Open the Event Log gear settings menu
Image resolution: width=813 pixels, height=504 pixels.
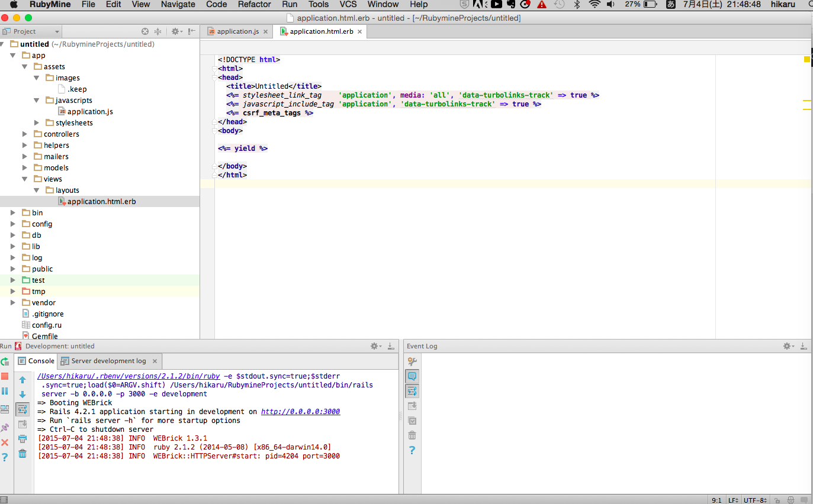coord(788,346)
